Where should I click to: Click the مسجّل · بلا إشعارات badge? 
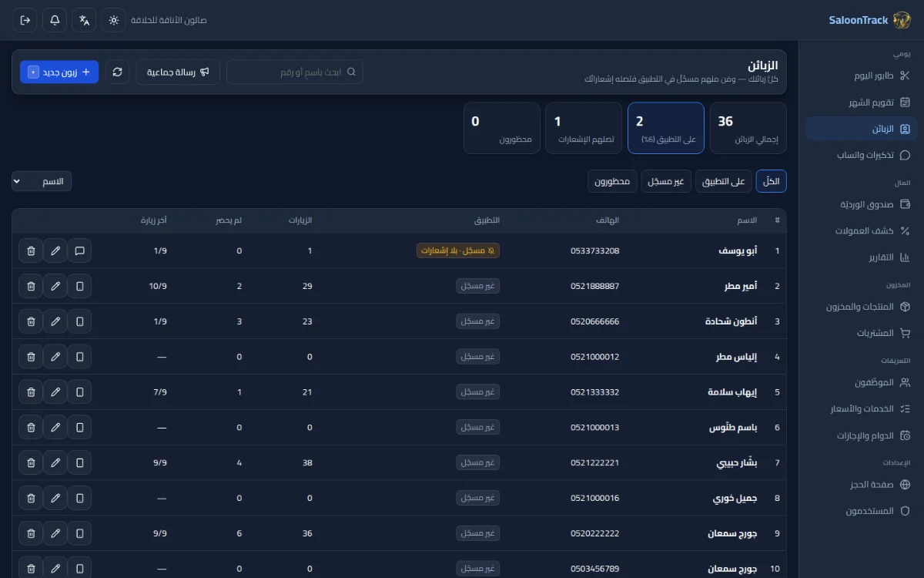coord(458,250)
